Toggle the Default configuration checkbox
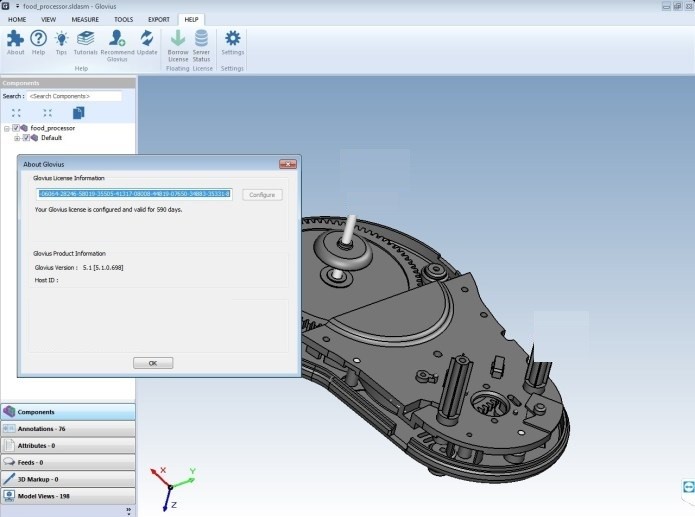The image size is (695, 517). click(26, 138)
